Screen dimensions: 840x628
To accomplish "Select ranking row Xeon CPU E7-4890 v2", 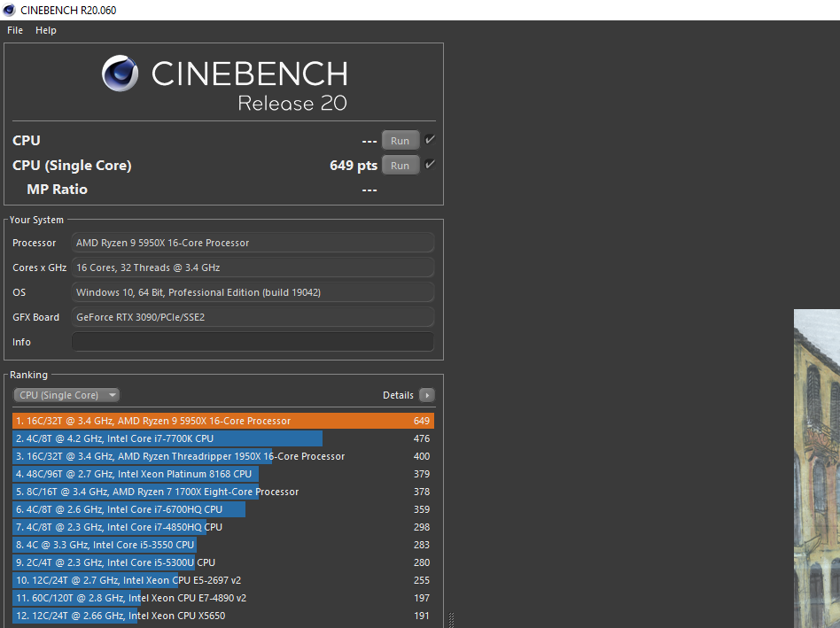I will [x=223, y=598].
